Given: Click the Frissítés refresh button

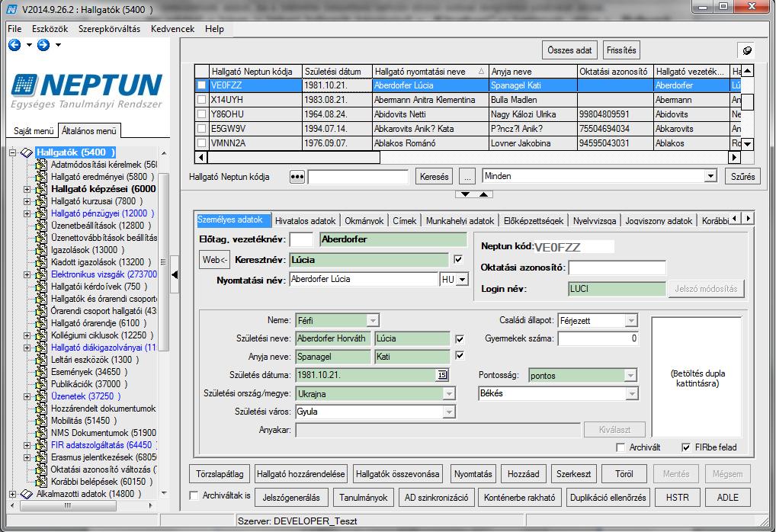Looking at the screenshot, I should pos(621,50).
